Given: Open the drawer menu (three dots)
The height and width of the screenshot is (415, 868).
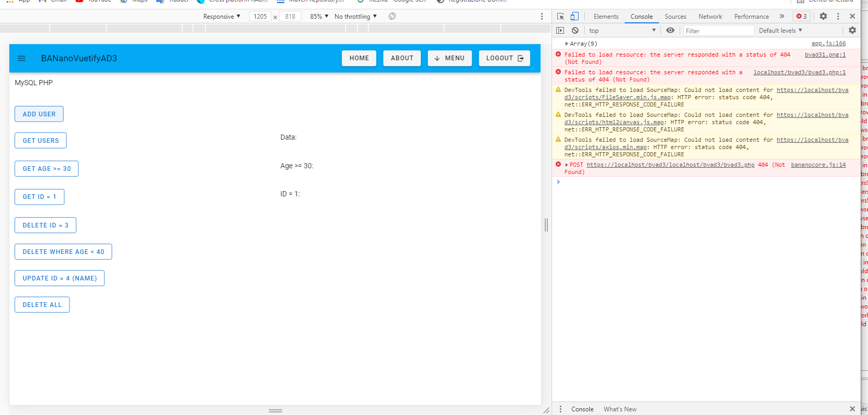Looking at the screenshot, I should 560,409.
